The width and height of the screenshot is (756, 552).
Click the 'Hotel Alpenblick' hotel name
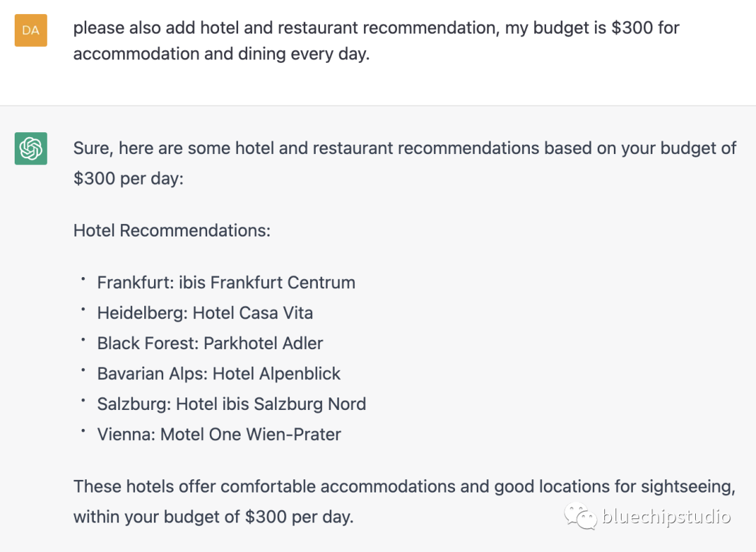[x=276, y=374]
